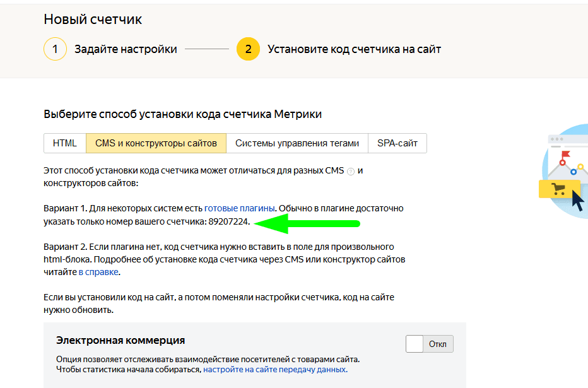588x388 pixels.
Task: Follow the в справке help link
Action: point(98,273)
